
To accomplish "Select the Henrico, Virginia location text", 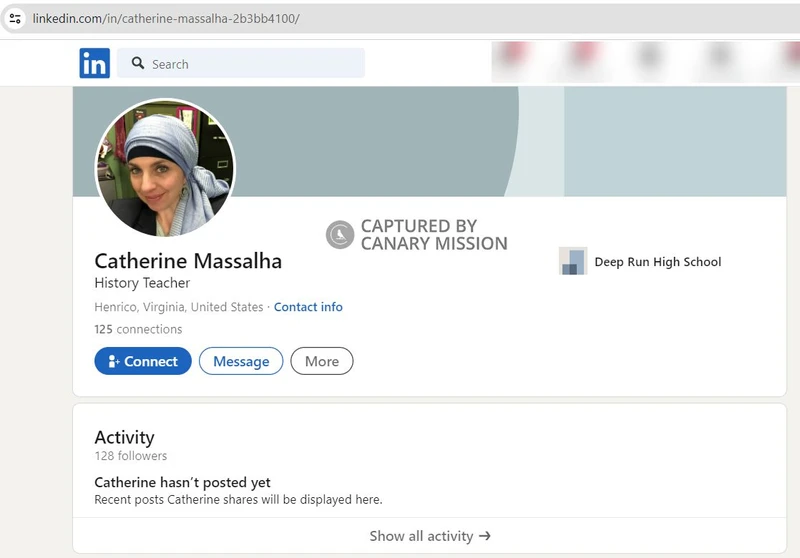I will click(x=179, y=307).
